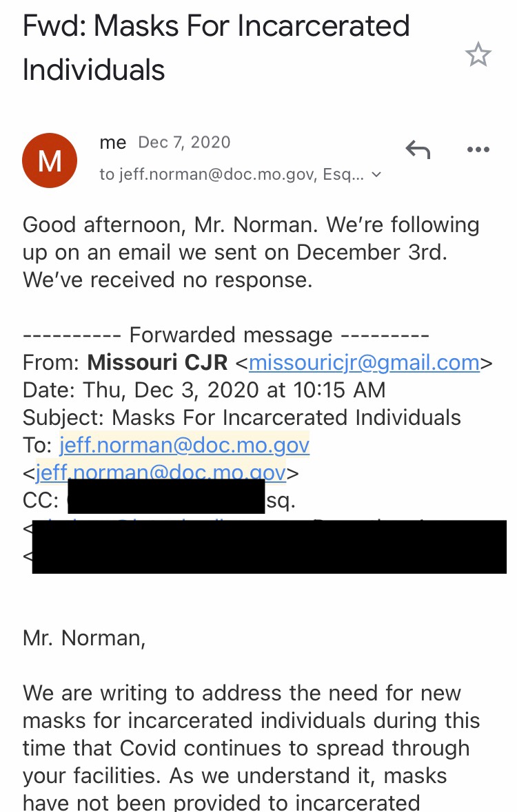Tap the 'Good afternoon, Mr. Norman' paragraph
Image resolution: width=517 pixels, height=812 pixels.
(x=251, y=252)
